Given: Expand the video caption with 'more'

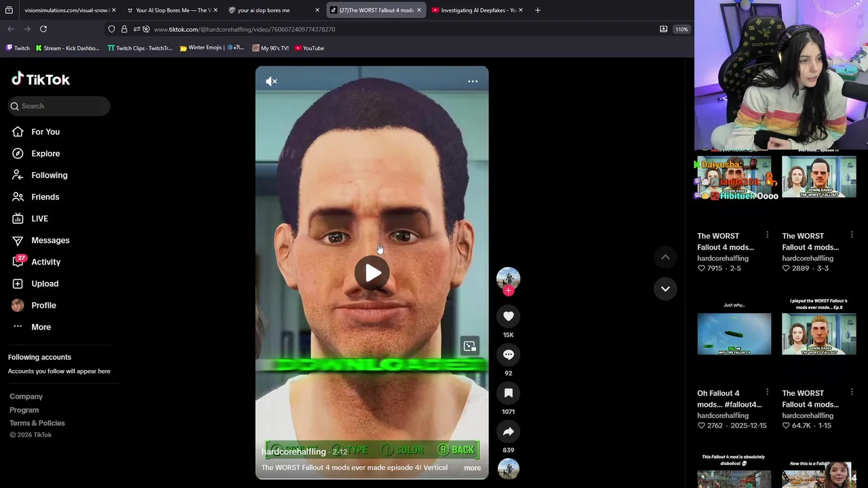Looking at the screenshot, I should coord(472,468).
